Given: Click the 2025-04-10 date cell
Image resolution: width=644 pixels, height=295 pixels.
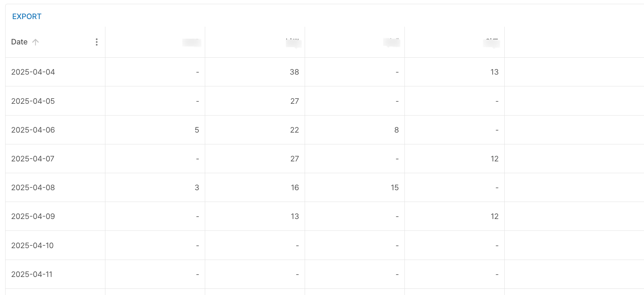Looking at the screenshot, I should point(33,245).
